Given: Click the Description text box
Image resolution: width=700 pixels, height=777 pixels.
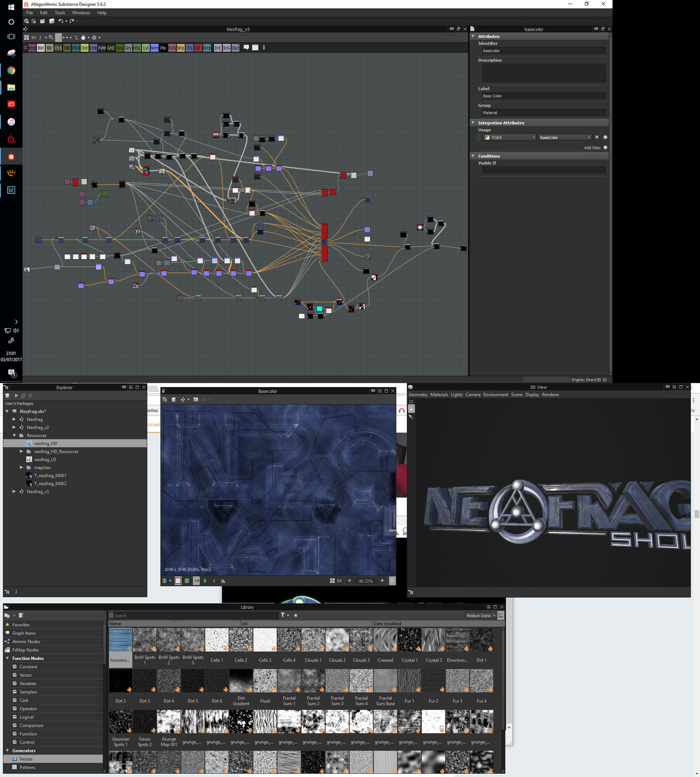Looking at the screenshot, I should pyautogui.click(x=544, y=73).
